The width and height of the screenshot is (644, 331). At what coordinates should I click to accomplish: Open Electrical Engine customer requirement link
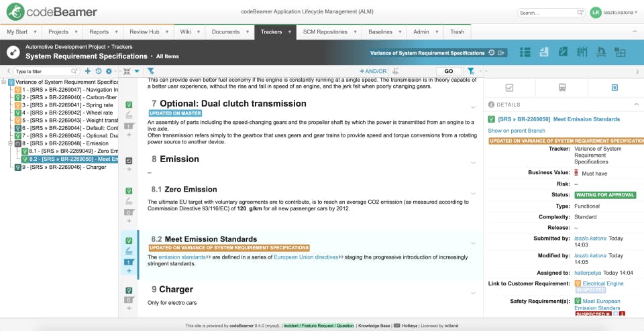pos(603,283)
